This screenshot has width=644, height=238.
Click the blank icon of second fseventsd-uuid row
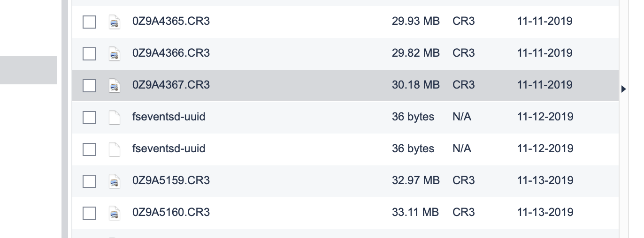115,149
